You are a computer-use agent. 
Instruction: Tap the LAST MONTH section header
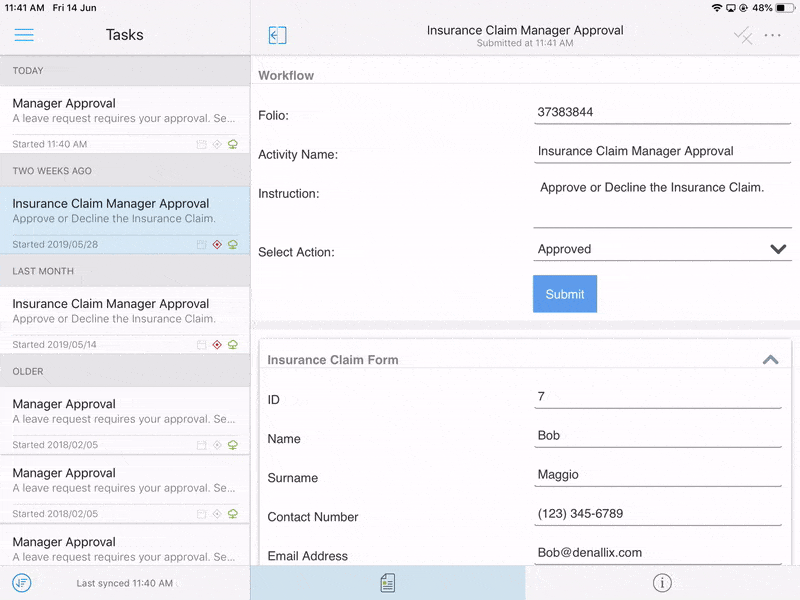pyautogui.click(x=125, y=271)
